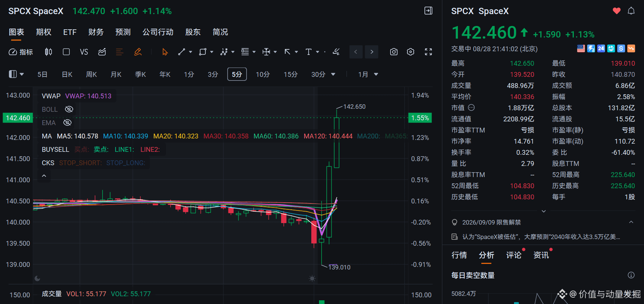Viewport: 644px width, 304px height.
Task: Open the VS stock comparison tool
Action: pos(84,52)
